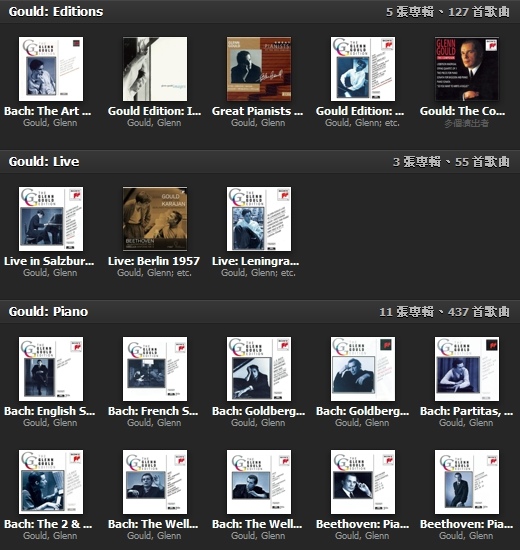The image size is (520, 550).
Task: Open the Bach: The 2 & ... album cover
Action: tap(51, 482)
